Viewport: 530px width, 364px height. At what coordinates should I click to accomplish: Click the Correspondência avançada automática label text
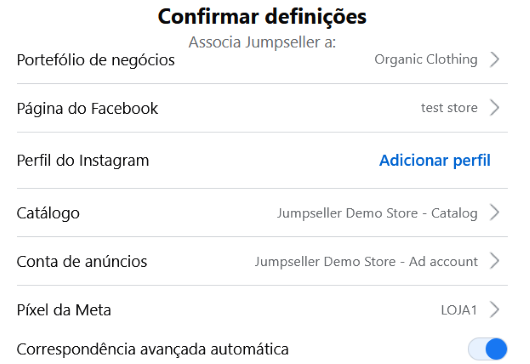tap(152, 349)
